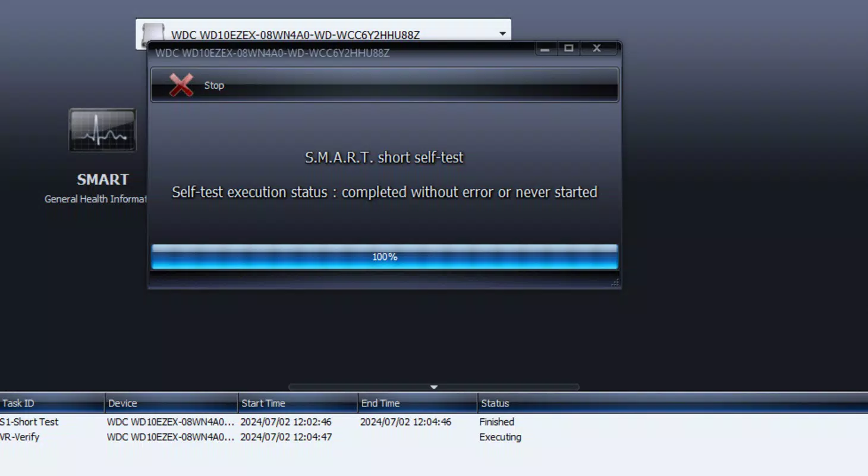
Task: Sort tasks by the Device column header
Action: 171,403
